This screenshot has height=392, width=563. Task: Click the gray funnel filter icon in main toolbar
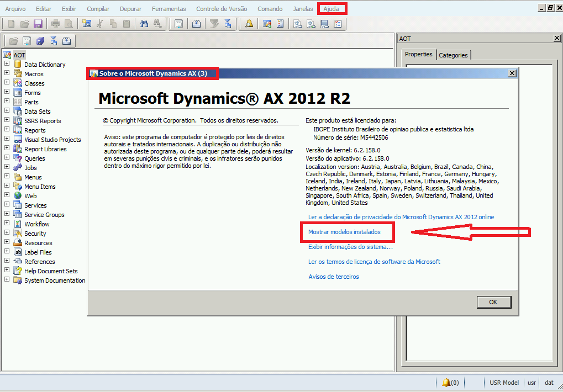pyautogui.click(x=214, y=24)
